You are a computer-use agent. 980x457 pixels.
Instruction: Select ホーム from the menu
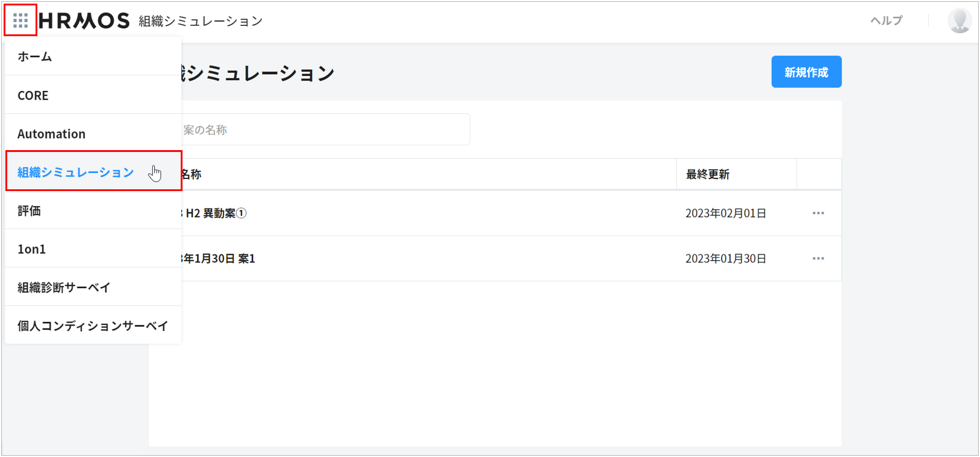tap(35, 57)
